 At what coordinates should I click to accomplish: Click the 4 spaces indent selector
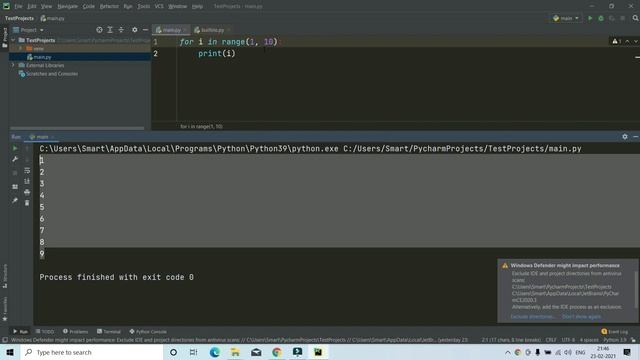click(589, 340)
